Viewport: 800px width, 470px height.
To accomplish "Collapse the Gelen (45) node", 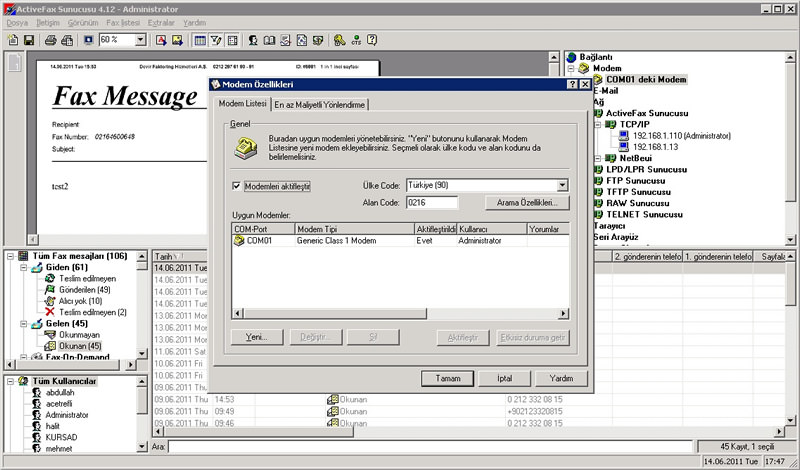I will 23,324.
